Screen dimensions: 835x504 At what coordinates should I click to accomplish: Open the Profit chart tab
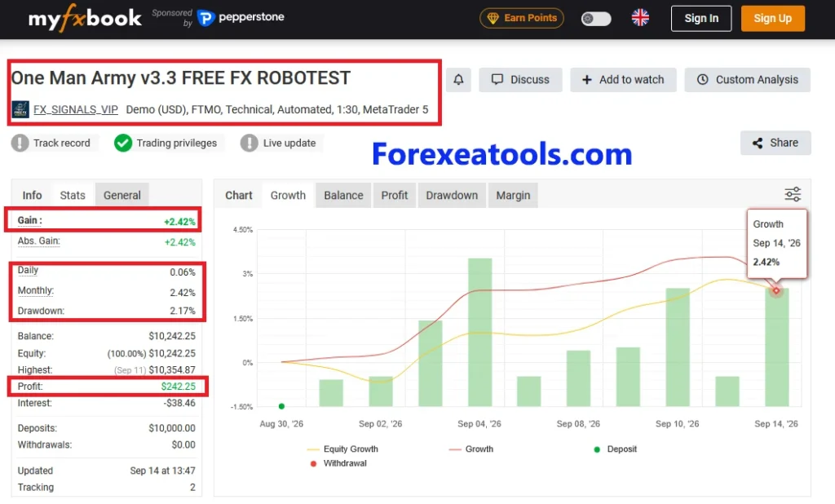coord(395,195)
